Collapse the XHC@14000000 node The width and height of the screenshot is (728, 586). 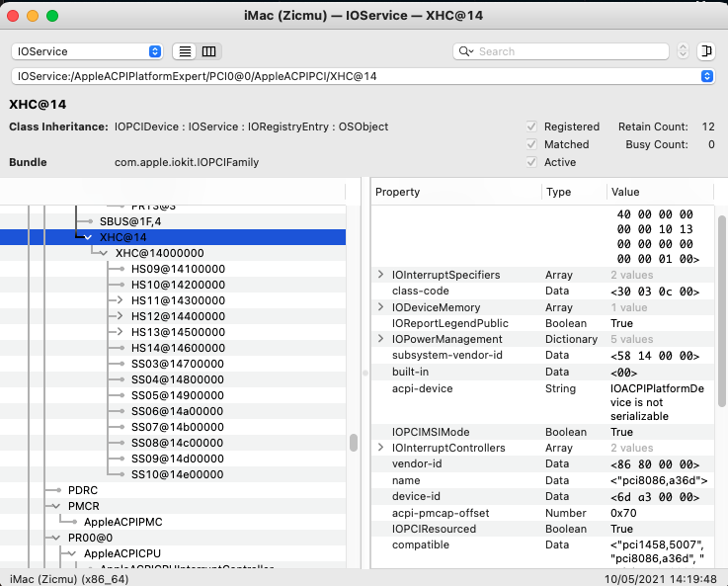(104, 253)
